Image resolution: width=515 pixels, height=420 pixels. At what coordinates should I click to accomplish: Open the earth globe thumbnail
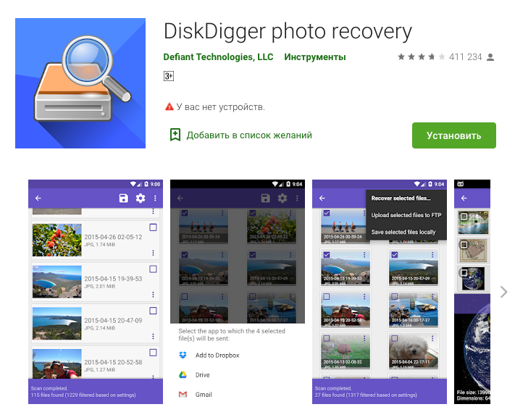473,279
